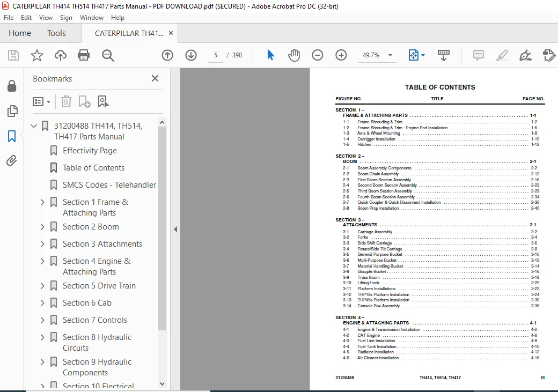Expand Section 7 Controls bookmark
Screen dimensions: 558x392
42,320
